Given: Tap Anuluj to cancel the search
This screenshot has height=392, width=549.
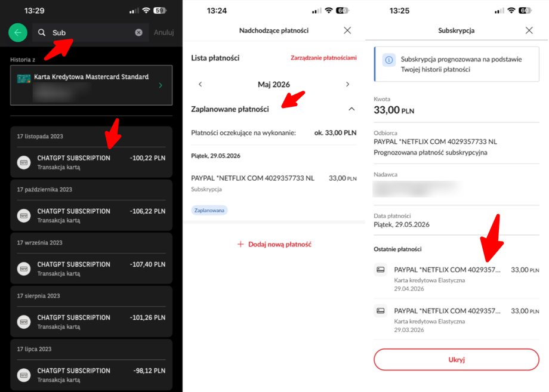Looking at the screenshot, I should coord(164,33).
